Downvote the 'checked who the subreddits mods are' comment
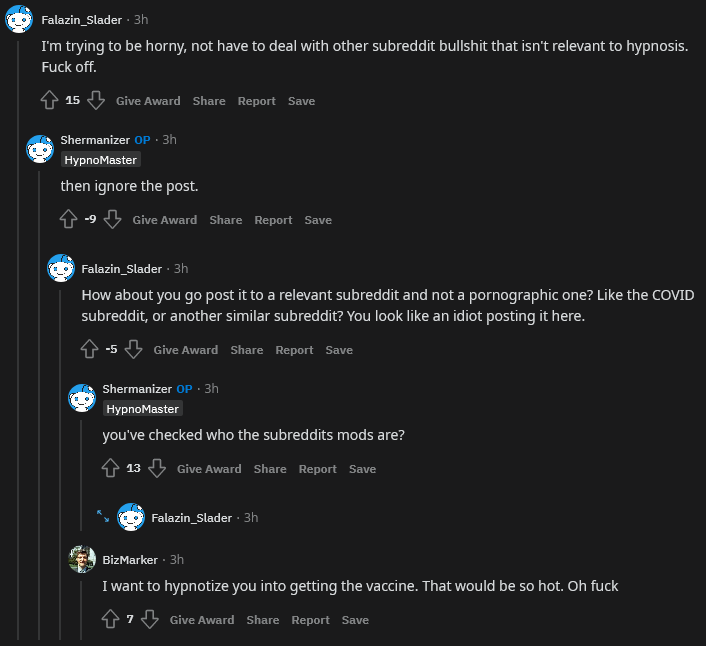 tap(157, 468)
